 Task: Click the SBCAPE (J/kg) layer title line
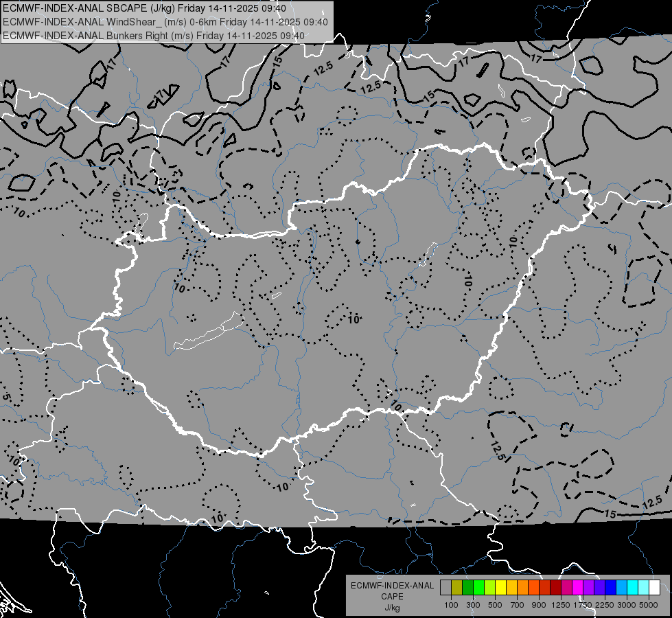[144, 8]
